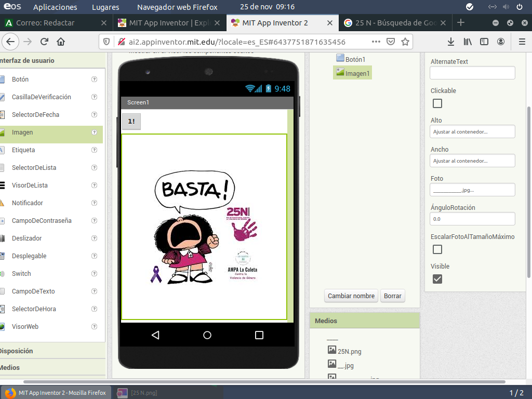The height and width of the screenshot is (399, 532).
Task: Open the tracking protection shield icon
Action: click(x=107, y=42)
